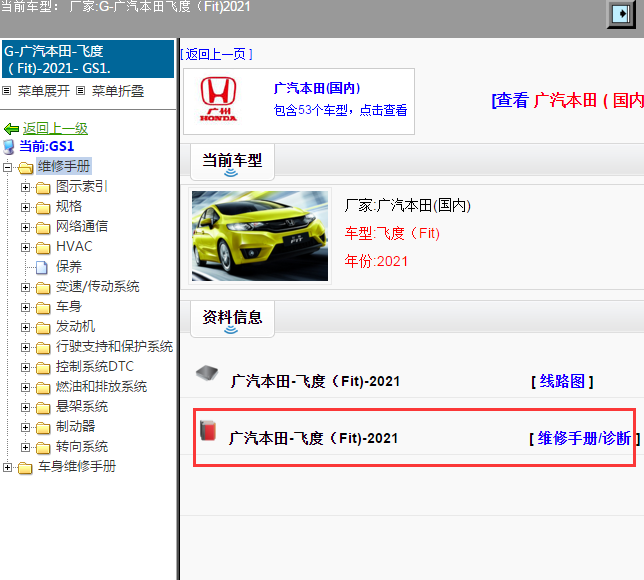Expand the 发动机 node
The image size is (644, 580).
[x=25, y=327]
